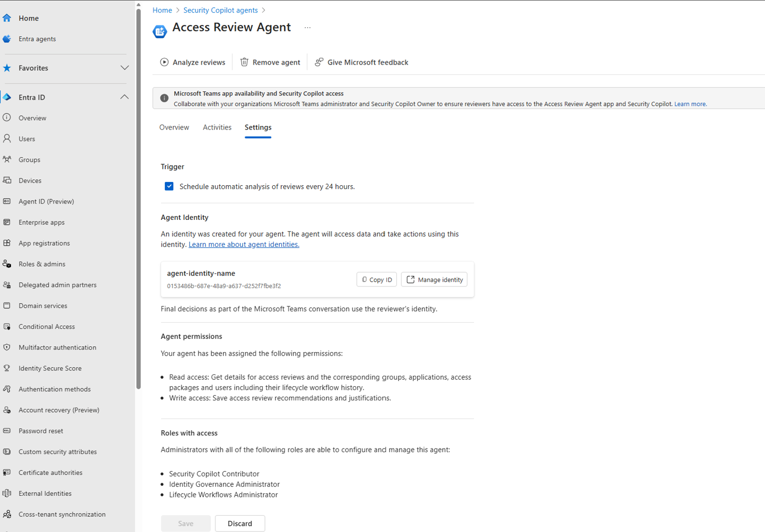Switch to the Activities tab

pyautogui.click(x=217, y=127)
